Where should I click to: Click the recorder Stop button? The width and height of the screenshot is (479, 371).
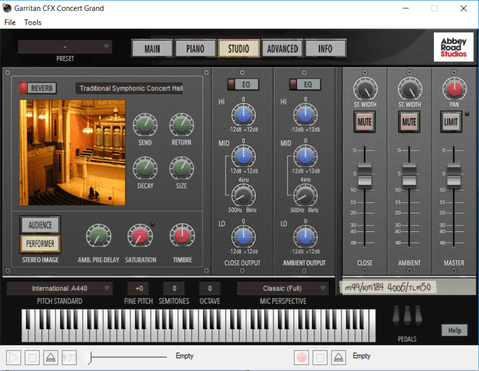pyautogui.click(x=320, y=358)
